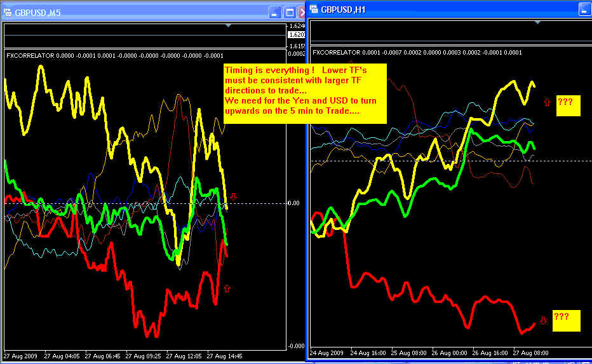Click the 24 Aug 2009 time label in H1
The image size is (592, 364).
coord(326,353)
